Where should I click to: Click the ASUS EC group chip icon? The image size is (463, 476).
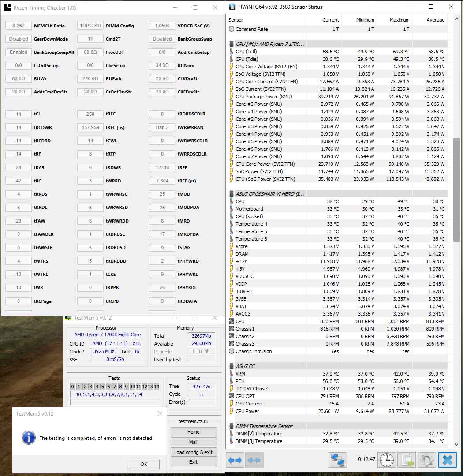click(x=231, y=366)
